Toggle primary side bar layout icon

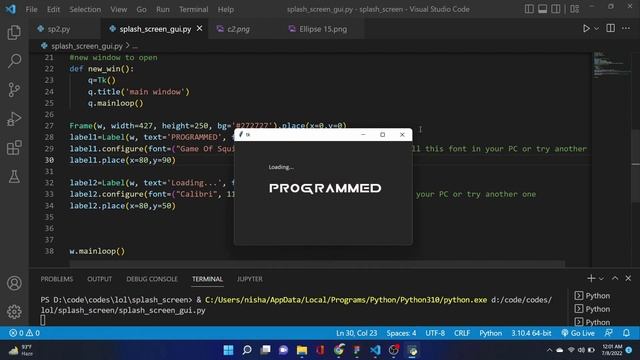529,9
